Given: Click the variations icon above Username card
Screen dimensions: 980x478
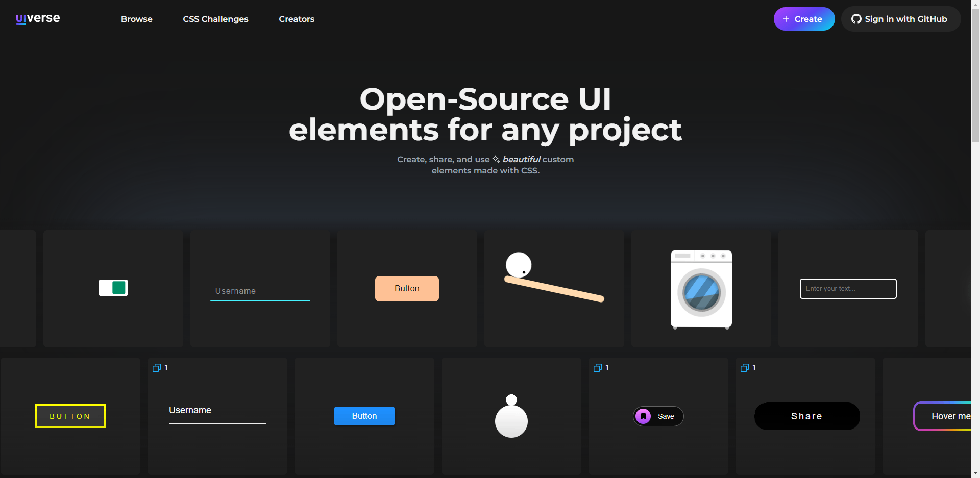Looking at the screenshot, I should point(157,368).
